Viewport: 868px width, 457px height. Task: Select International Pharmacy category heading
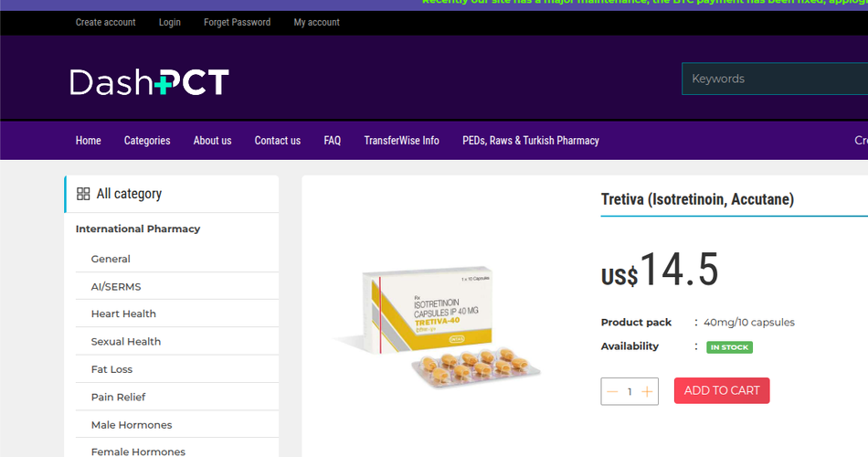[x=138, y=228]
